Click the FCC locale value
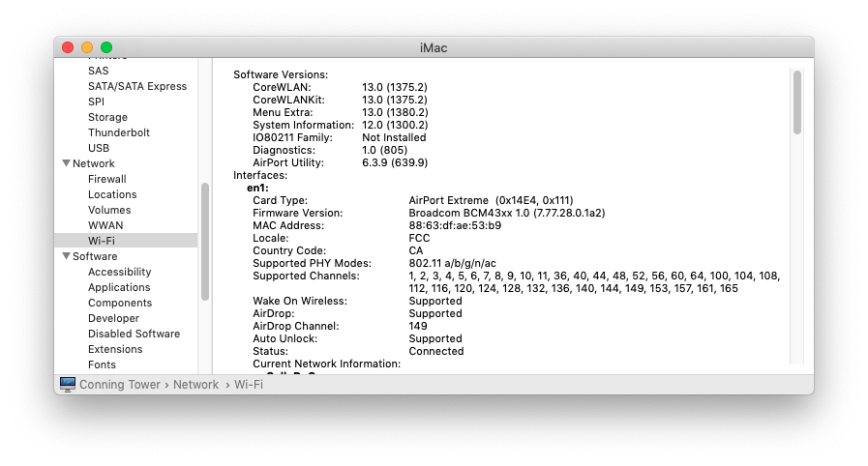This screenshot has width=868, height=466. click(419, 238)
